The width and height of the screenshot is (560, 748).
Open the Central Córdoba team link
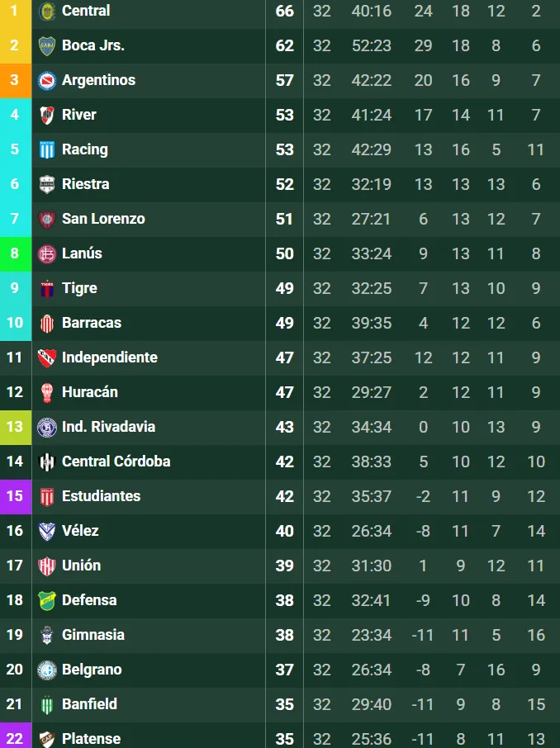116,462
